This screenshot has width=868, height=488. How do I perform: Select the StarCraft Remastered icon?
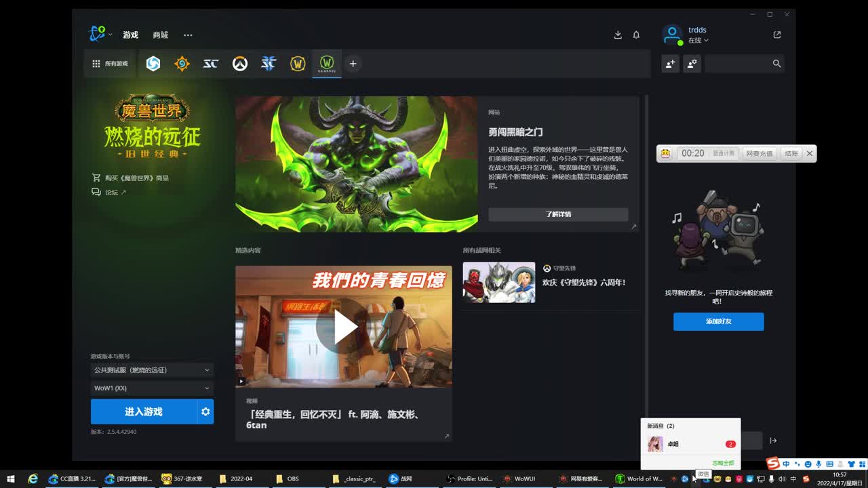click(x=211, y=64)
